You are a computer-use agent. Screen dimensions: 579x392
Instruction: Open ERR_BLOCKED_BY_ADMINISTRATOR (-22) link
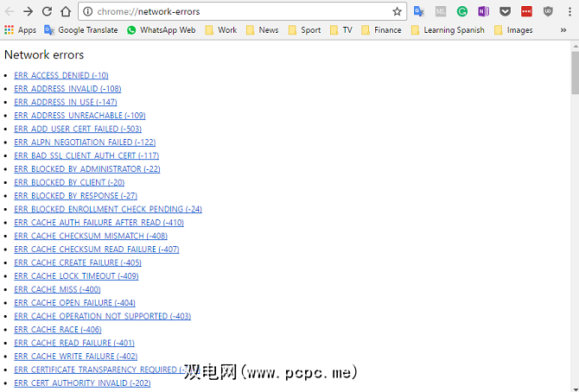pyautogui.click(x=87, y=169)
